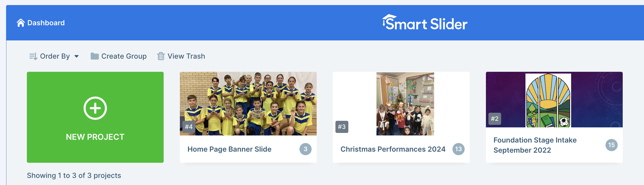Click the plus circle icon on New Project
Viewport: 644px width, 185px height.
(x=95, y=108)
